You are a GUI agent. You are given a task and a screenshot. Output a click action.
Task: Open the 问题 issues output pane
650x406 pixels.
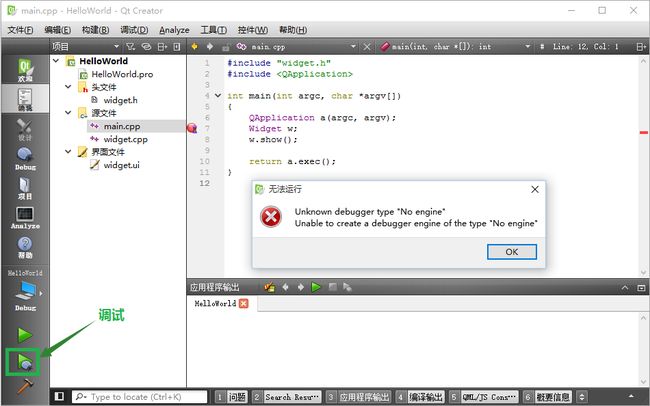tap(232, 397)
